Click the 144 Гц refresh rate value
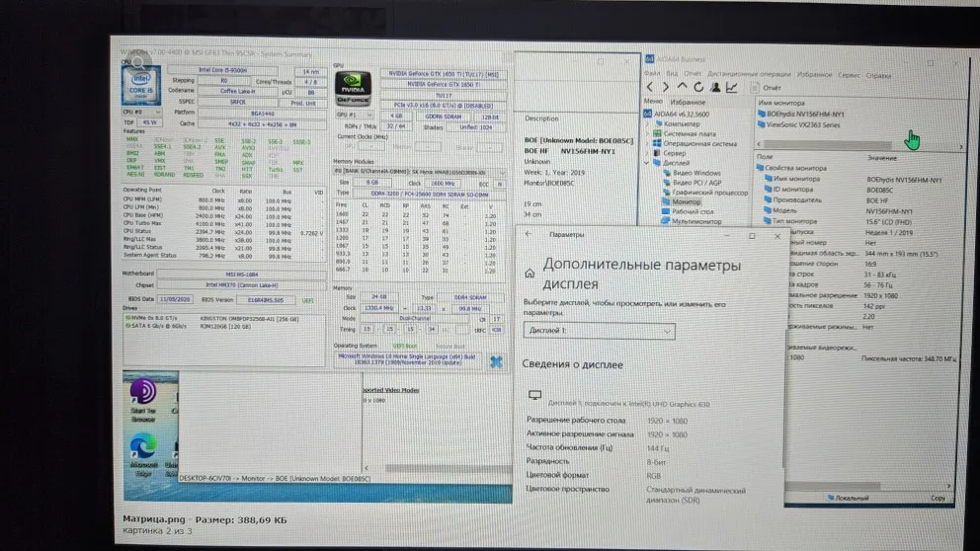Viewport: 980px width, 551px height. pyautogui.click(x=658, y=448)
